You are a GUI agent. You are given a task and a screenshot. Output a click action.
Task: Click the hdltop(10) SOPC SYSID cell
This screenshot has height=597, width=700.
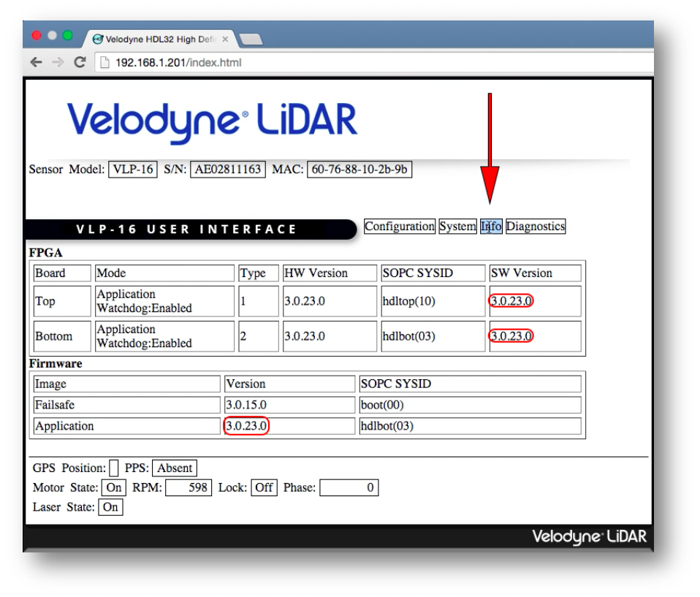coord(433,301)
